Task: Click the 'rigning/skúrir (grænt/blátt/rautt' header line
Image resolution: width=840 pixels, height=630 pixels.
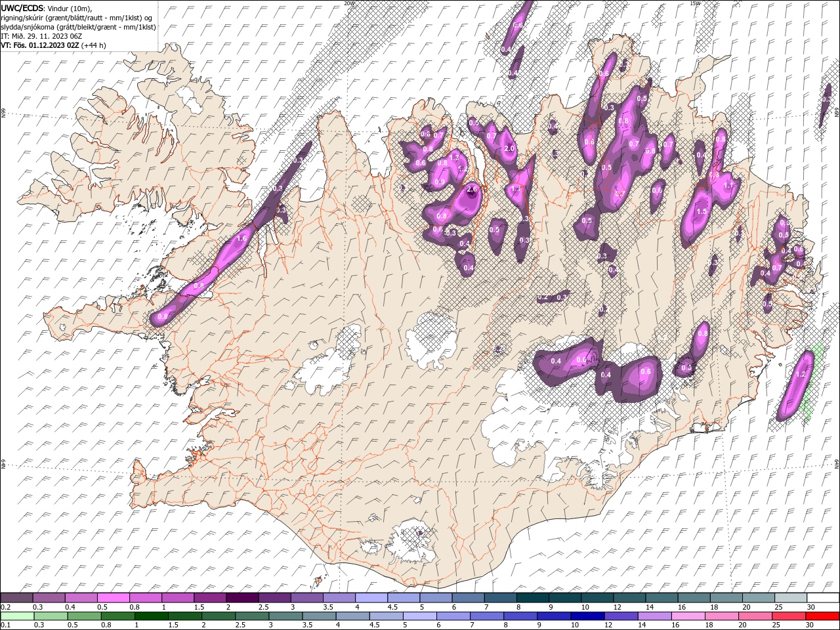Action: coord(76,17)
